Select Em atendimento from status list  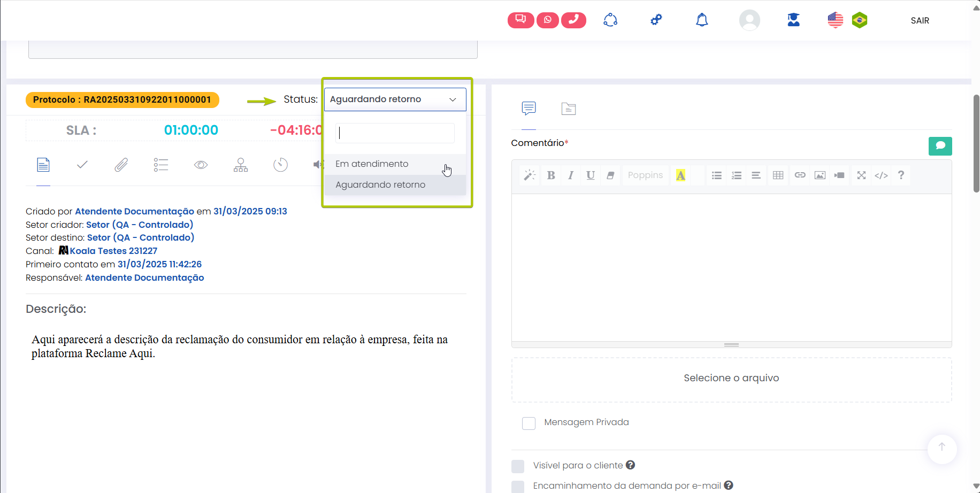372,164
